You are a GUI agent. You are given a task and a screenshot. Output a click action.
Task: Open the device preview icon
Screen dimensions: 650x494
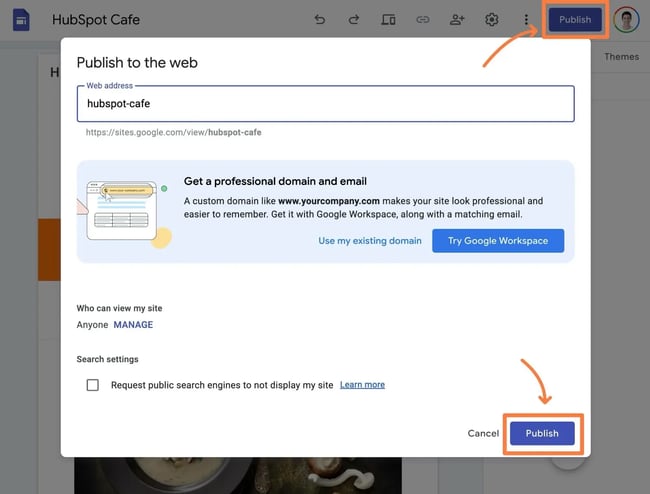click(x=388, y=19)
